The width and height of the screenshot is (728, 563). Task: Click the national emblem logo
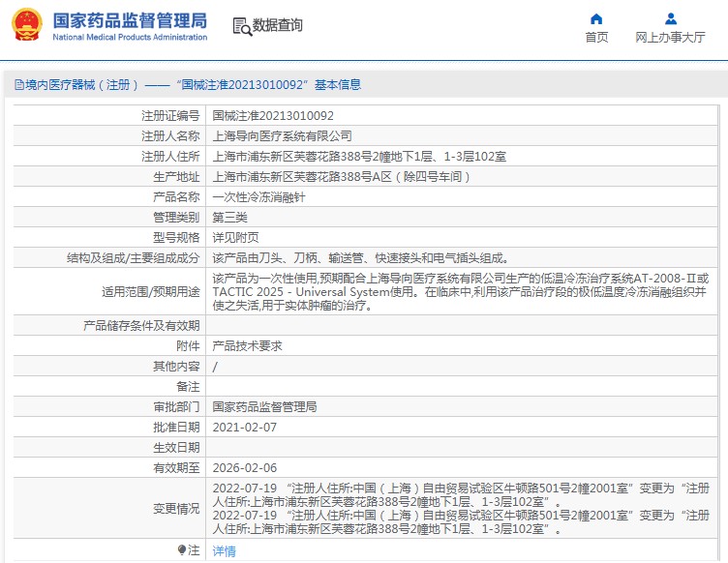point(26,24)
